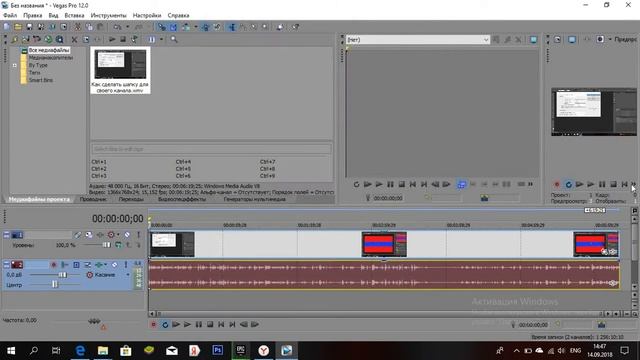Start recording from timeline transport bar

pos(153,324)
